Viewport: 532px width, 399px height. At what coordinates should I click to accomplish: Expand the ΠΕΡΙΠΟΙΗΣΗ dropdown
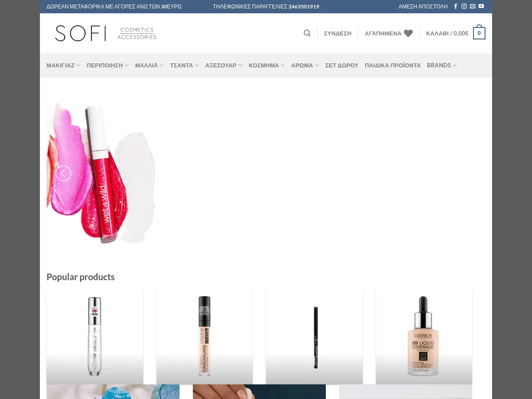107,65
